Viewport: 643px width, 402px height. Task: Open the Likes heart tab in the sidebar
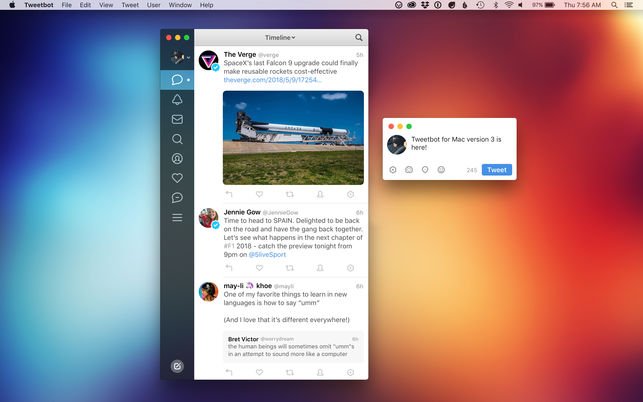(x=177, y=178)
